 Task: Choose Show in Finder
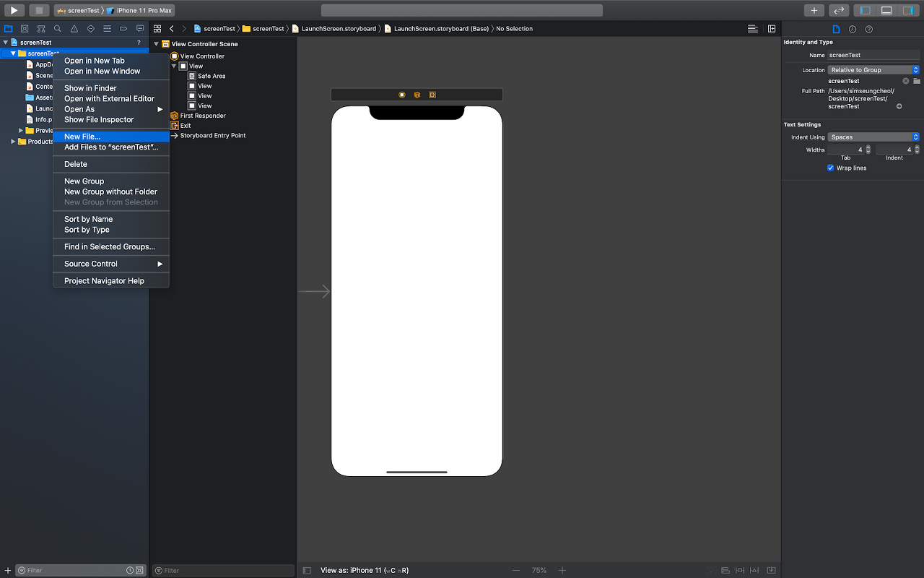(111, 88)
